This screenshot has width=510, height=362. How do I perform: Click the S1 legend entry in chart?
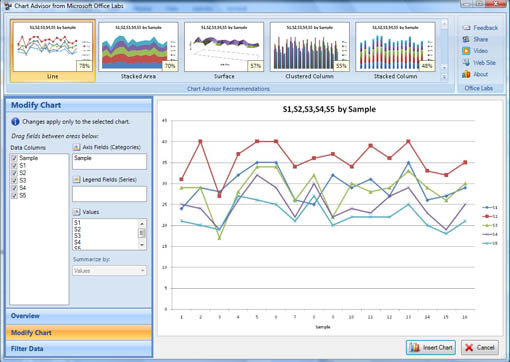(490, 207)
